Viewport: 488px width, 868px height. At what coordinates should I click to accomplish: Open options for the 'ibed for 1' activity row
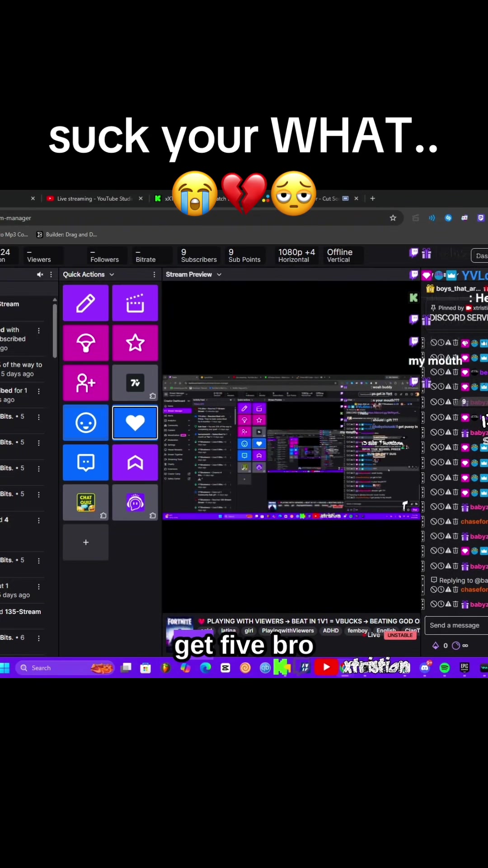[39, 391]
